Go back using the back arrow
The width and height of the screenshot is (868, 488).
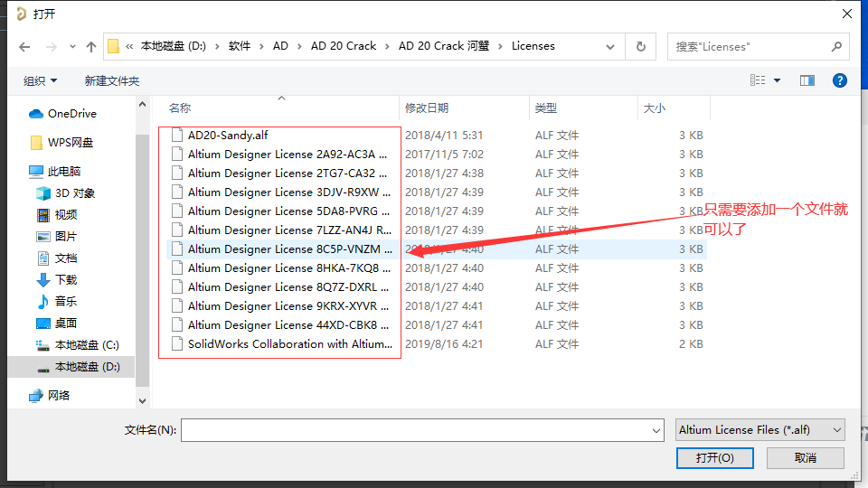[x=24, y=47]
